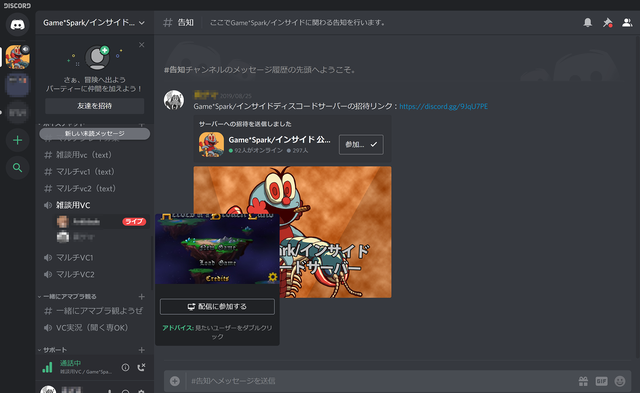640x393 pixels.
Task: Open server discovery search icon
Action: (x=17, y=168)
